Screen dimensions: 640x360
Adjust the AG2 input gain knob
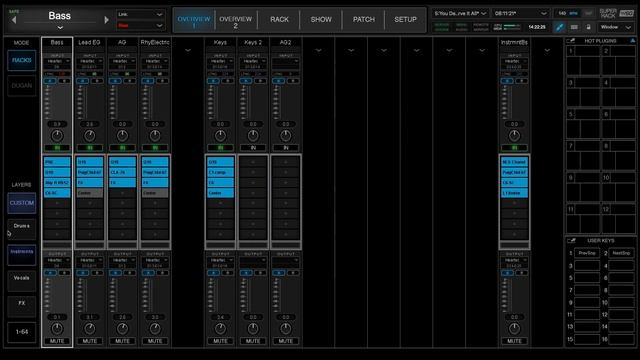(286, 136)
